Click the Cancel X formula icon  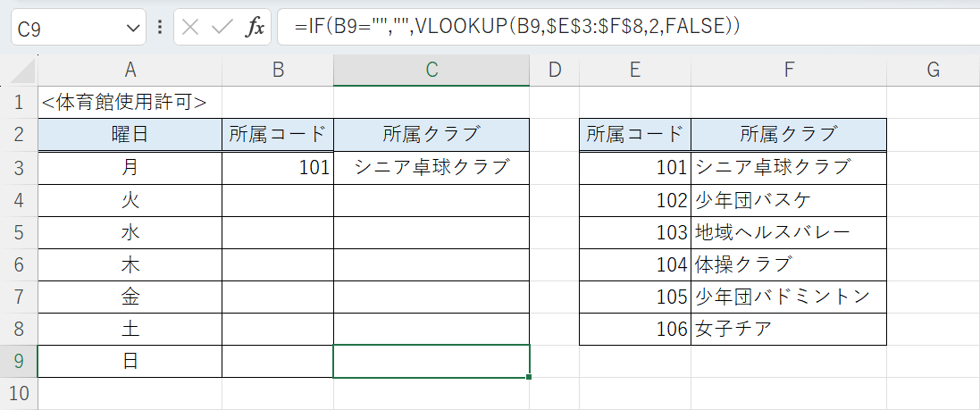[x=189, y=28]
